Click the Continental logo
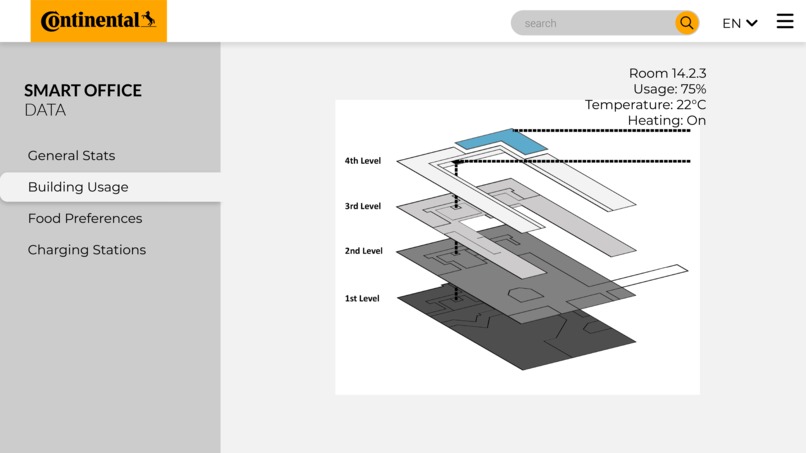The height and width of the screenshot is (453, 806). (99, 21)
